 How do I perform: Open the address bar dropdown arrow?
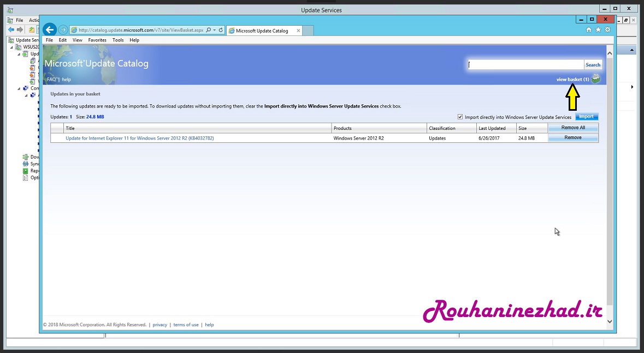214,30
